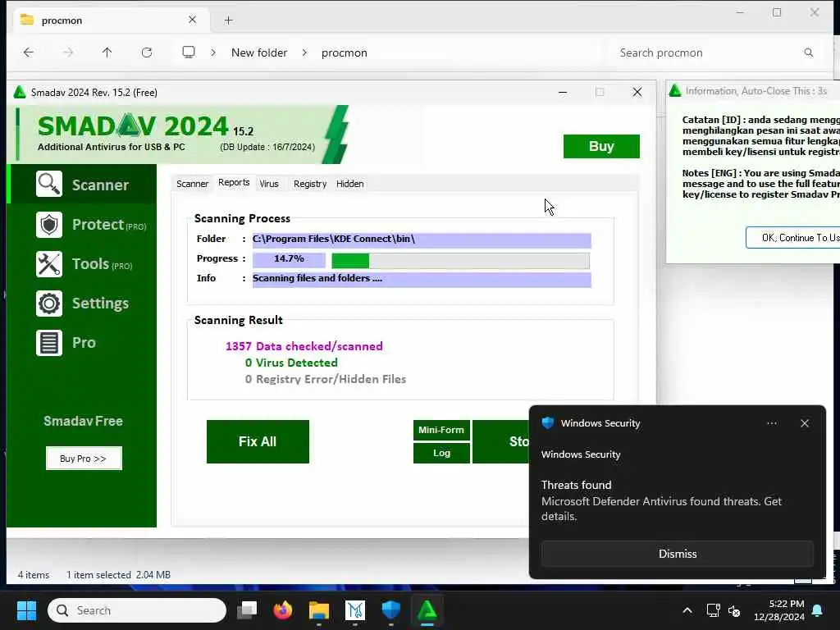Click the 'Scanning files and folders' info text

317,279
